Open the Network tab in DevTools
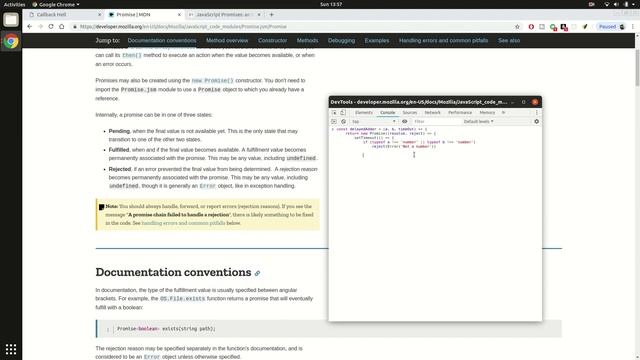This screenshot has height=360, width=640. click(x=432, y=113)
